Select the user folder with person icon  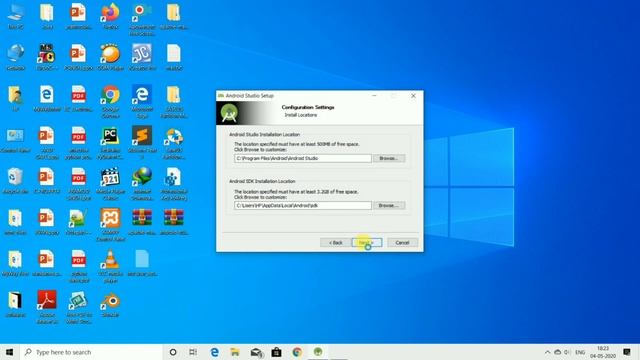point(16,98)
